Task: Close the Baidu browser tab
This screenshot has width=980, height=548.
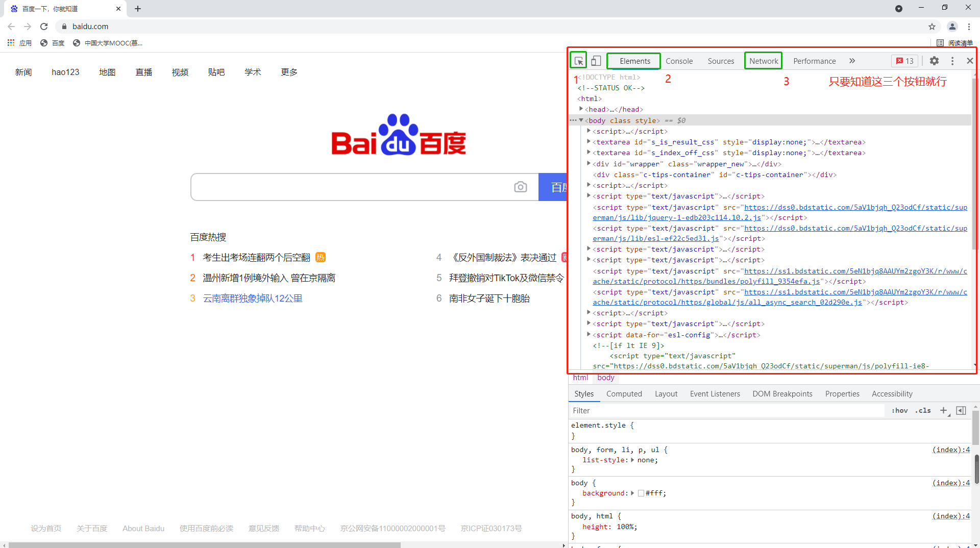Action: point(118,9)
